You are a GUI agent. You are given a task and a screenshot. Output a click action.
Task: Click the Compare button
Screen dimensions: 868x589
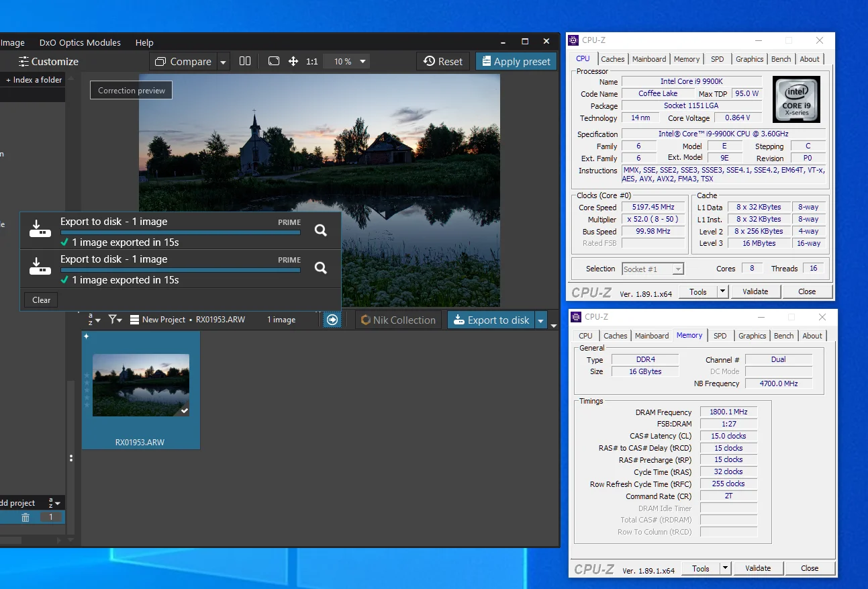183,62
